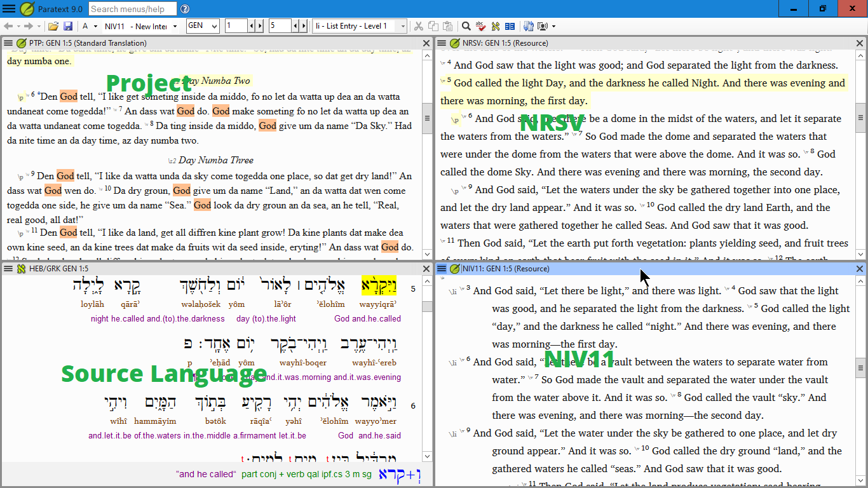Click the parsing text 'part conj + verb qal ipf.cs 3 m sg'
Screen dimensions: 868x488
[307, 474]
